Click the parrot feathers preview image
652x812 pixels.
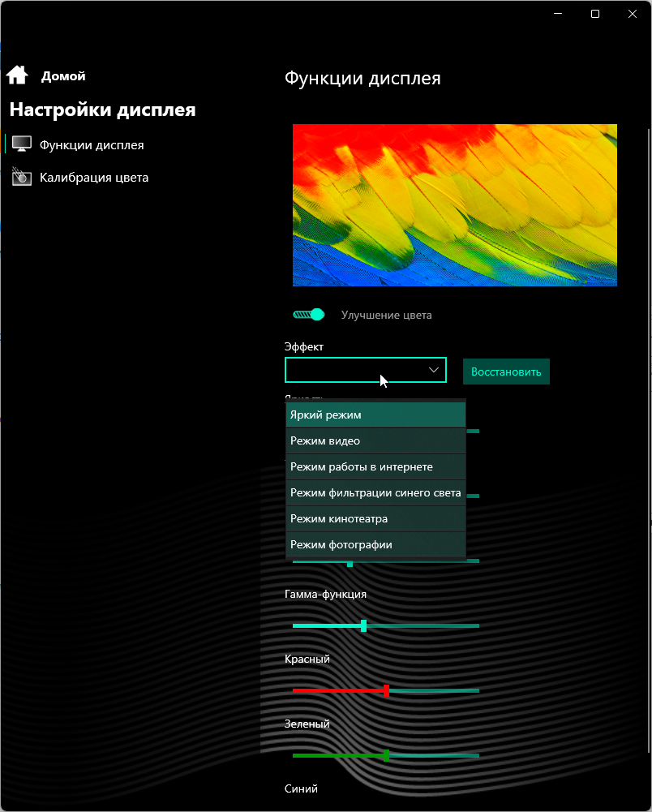pyautogui.click(x=455, y=205)
